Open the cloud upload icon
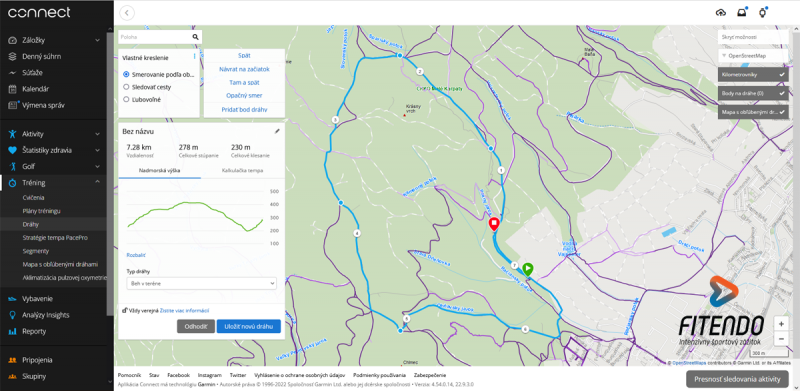Image resolution: width=800 pixels, height=391 pixels. click(x=721, y=13)
